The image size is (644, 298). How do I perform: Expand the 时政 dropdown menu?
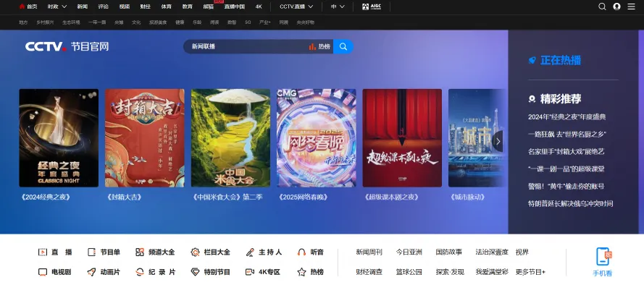click(x=57, y=7)
